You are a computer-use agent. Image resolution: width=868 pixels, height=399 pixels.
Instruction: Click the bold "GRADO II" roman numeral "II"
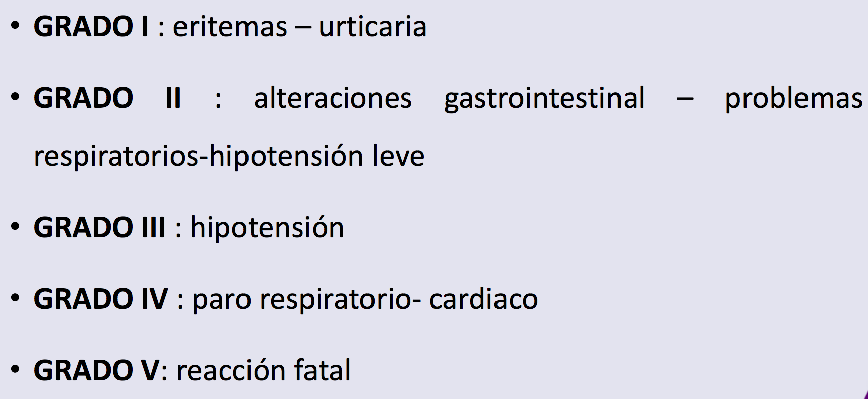tap(173, 98)
